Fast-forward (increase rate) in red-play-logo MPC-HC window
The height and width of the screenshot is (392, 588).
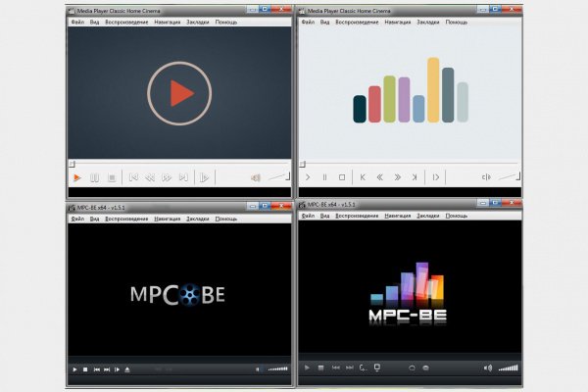tap(167, 177)
